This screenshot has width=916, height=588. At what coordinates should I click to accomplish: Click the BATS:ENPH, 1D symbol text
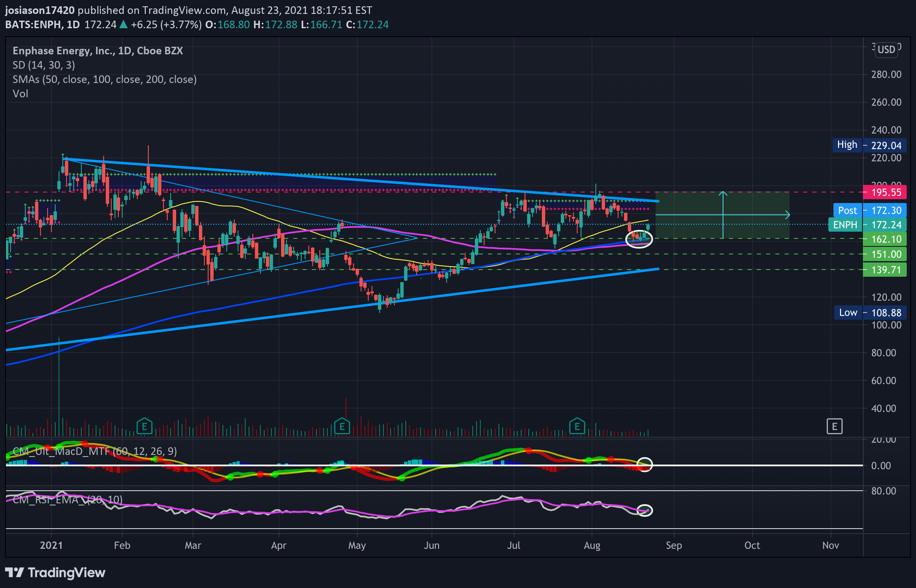(x=43, y=24)
